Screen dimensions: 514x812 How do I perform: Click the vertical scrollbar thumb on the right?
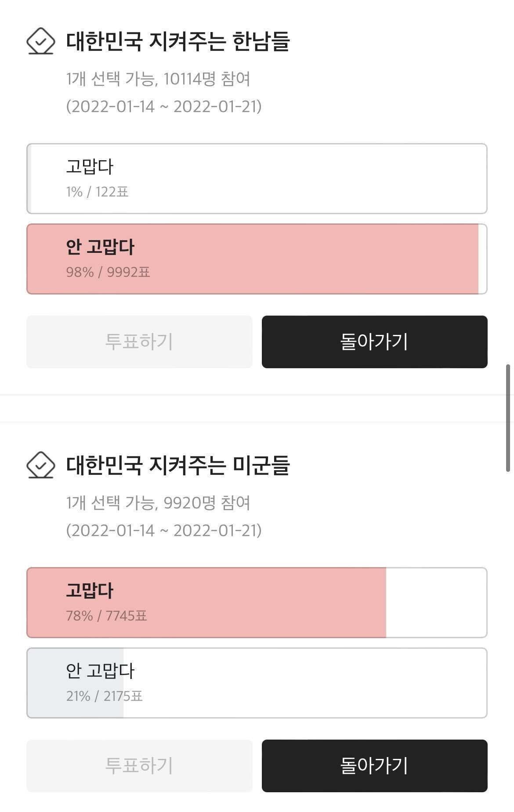(508, 417)
